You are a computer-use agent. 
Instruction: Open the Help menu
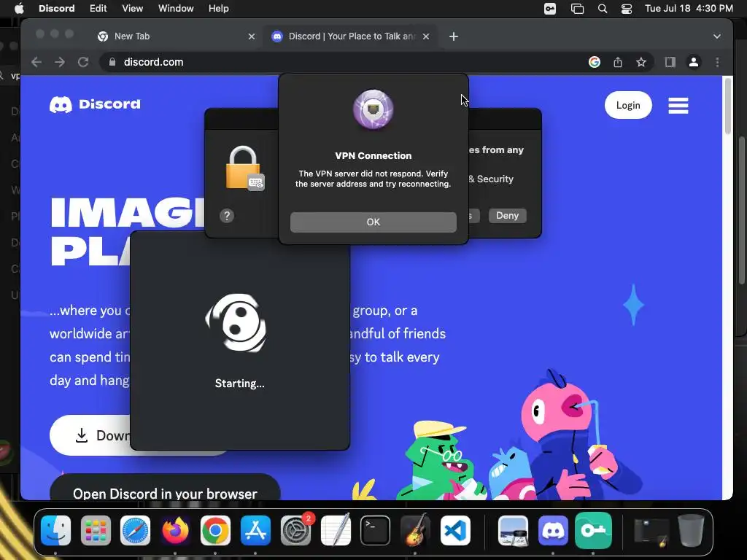pyautogui.click(x=219, y=9)
